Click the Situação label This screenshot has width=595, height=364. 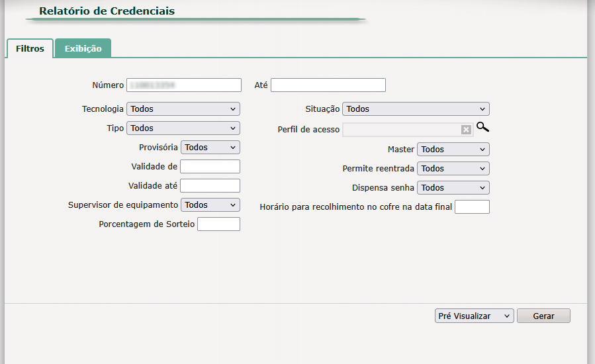pos(322,109)
